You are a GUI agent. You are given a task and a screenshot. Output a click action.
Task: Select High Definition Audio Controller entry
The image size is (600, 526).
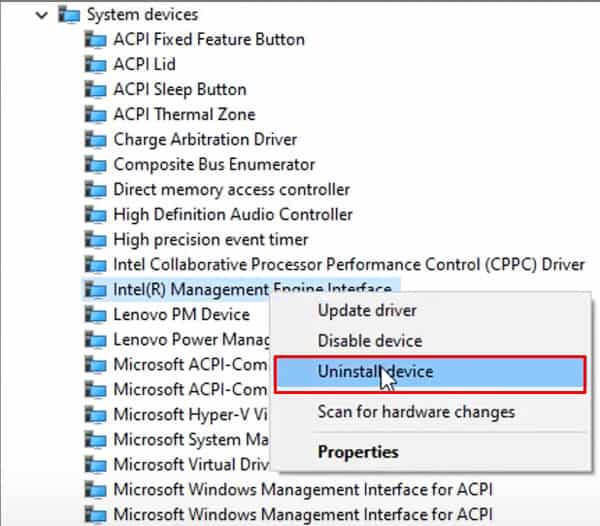point(233,215)
